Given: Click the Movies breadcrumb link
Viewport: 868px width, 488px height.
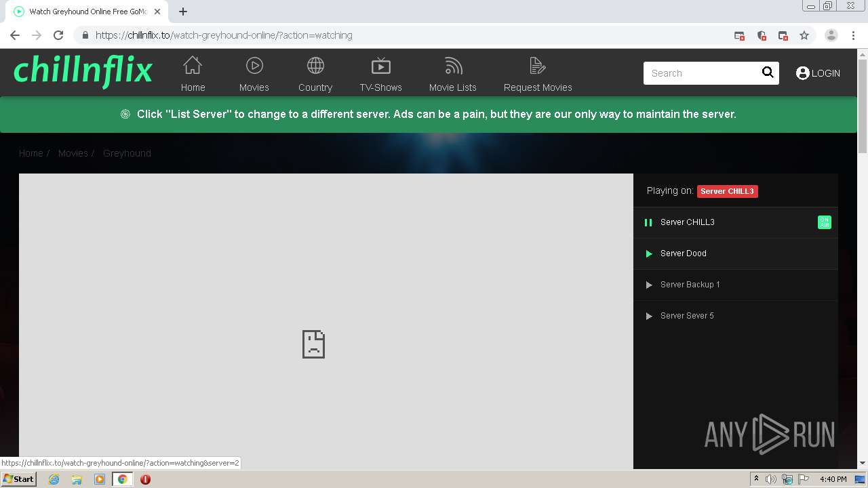Looking at the screenshot, I should coord(73,153).
